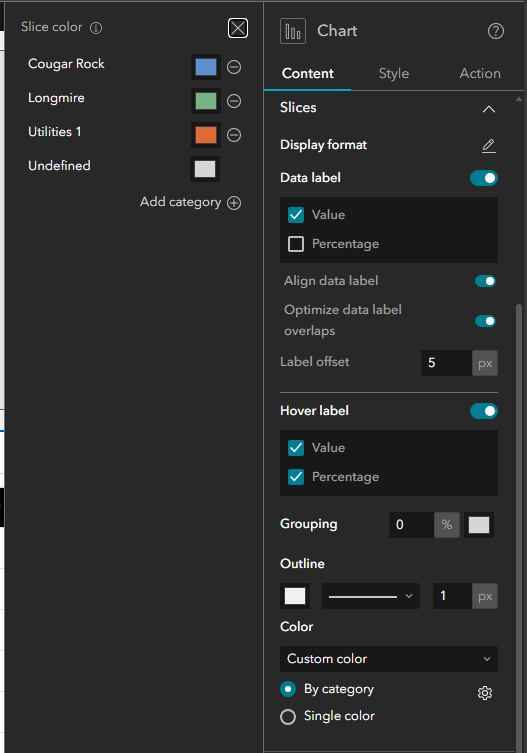The image size is (527, 753).
Task: Open Chart help question mark icon
Action: click(x=496, y=31)
